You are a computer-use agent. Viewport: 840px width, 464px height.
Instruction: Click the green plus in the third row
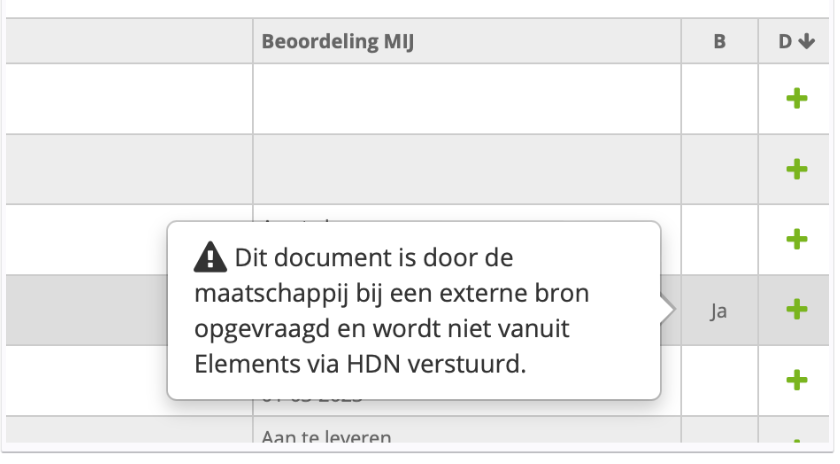tap(795, 240)
